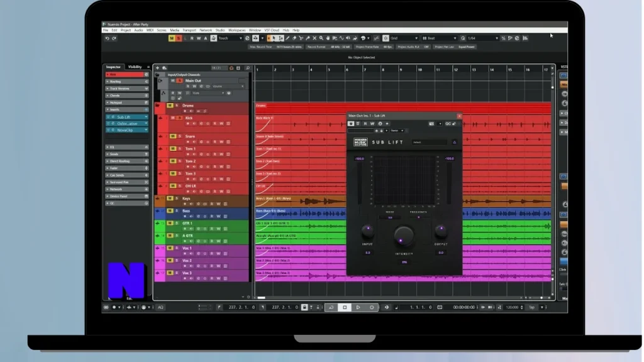
Task: Open track search magnifier in track list
Action: coord(248,68)
